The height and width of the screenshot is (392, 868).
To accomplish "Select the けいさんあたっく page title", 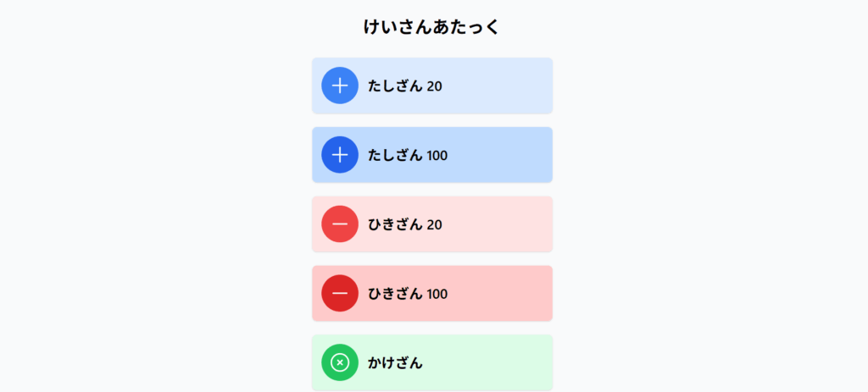I will (432, 27).
